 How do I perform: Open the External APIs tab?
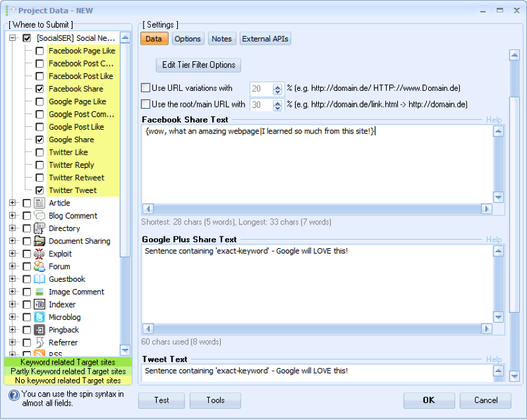(x=265, y=39)
